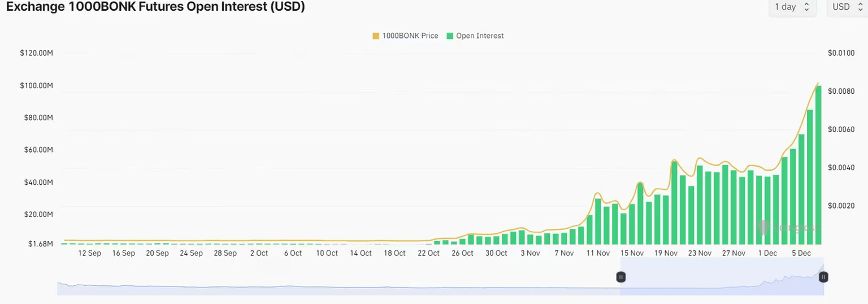Click the 2 Oct date label

(259, 253)
